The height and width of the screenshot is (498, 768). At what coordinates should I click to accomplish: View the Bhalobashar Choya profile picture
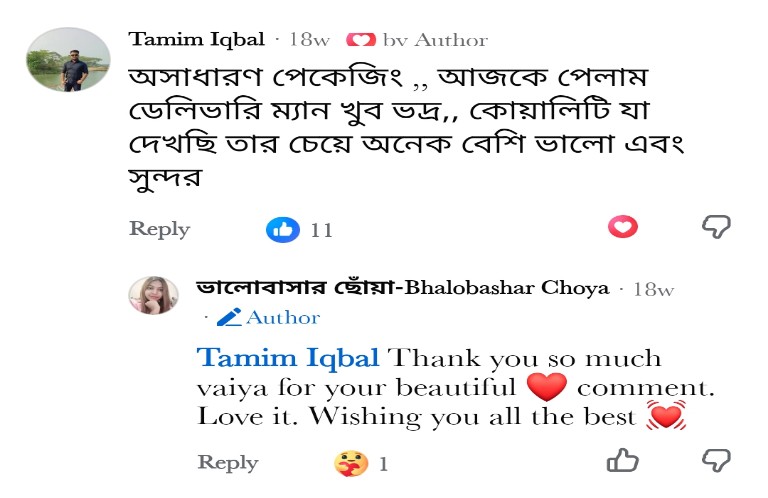[153, 295]
